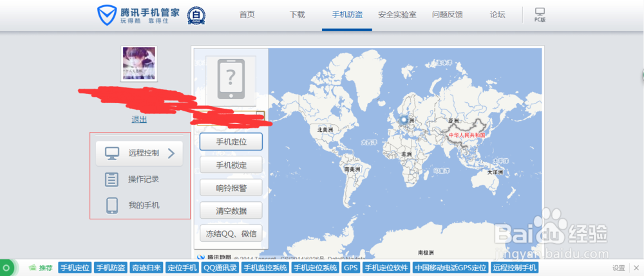Go to the 首页 tab
The image size is (644, 276).
(247, 15)
